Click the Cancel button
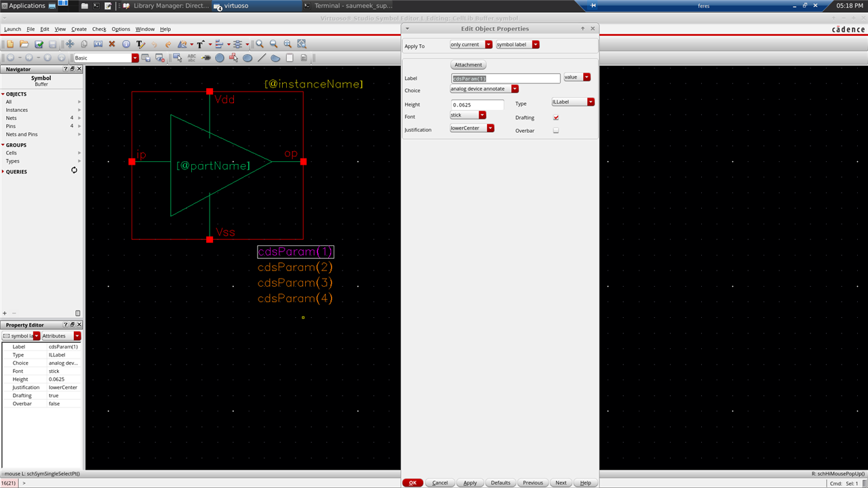 tap(440, 483)
